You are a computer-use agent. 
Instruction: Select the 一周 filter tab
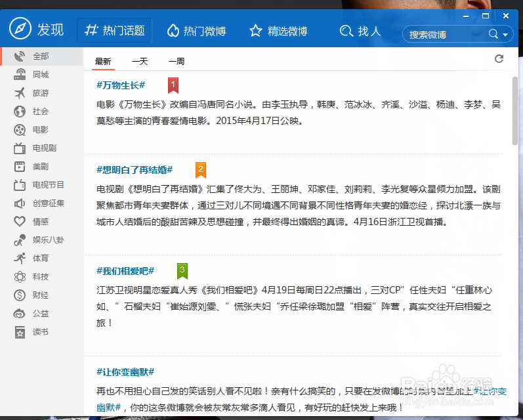pos(177,62)
